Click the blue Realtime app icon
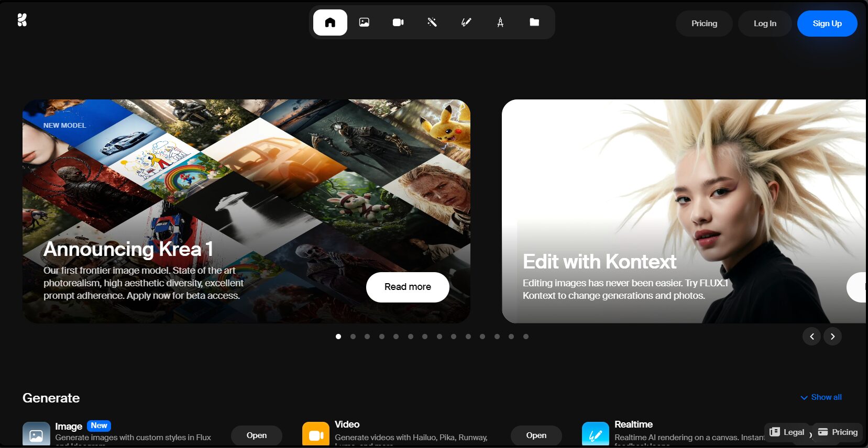The image size is (868, 448). point(596,434)
